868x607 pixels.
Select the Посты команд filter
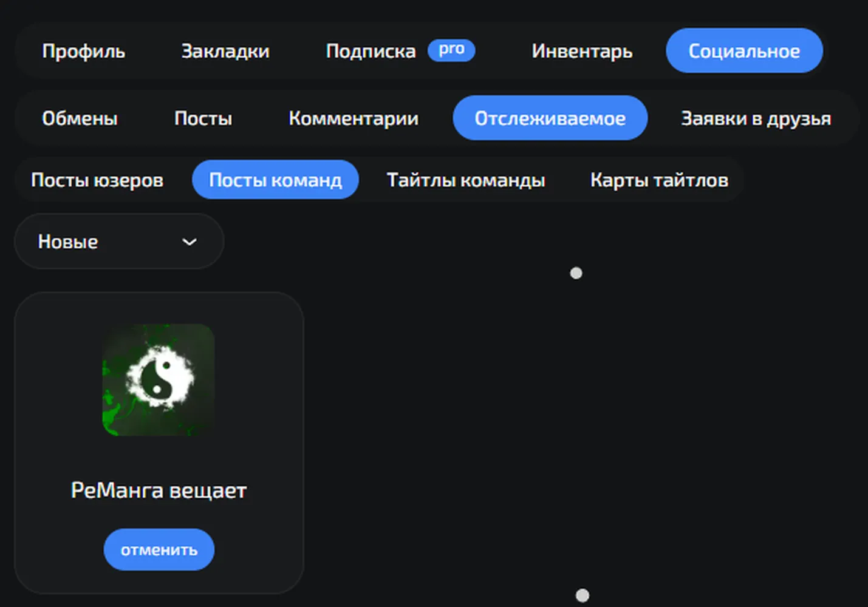tap(275, 180)
